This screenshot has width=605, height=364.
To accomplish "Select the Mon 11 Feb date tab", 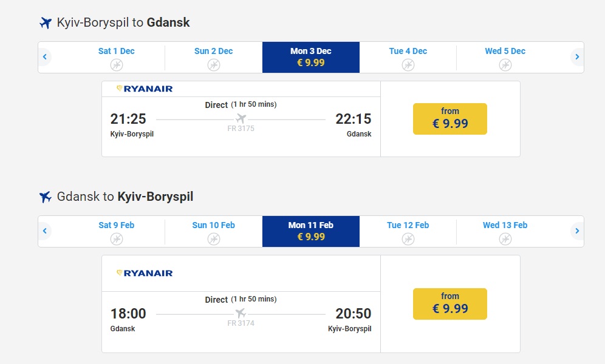I will tap(311, 231).
